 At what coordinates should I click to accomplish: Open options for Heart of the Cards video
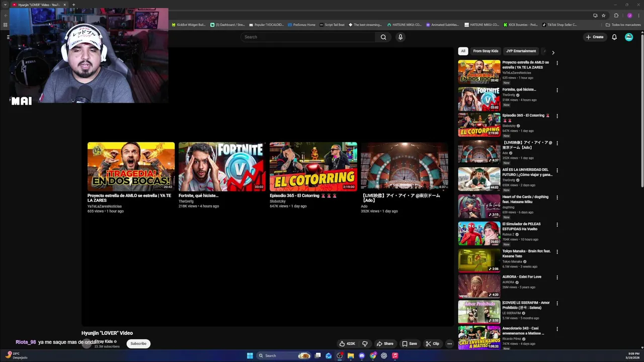[557, 198]
